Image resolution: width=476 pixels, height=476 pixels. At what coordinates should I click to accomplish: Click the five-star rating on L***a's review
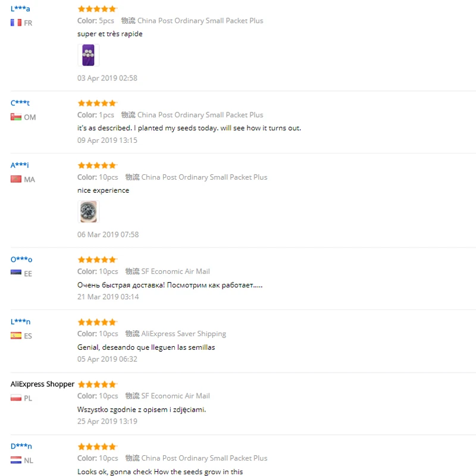click(97, 9)
